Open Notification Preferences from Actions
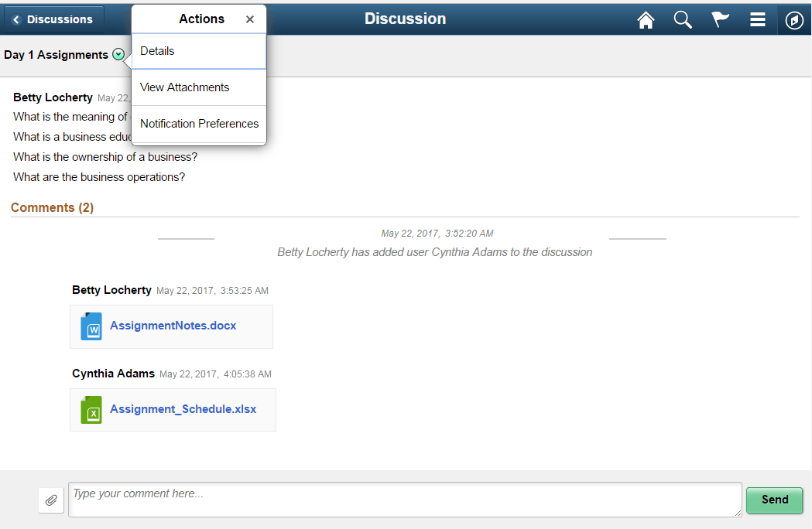The width and height of the screenshot is (812, 529). tap(199, 124)
